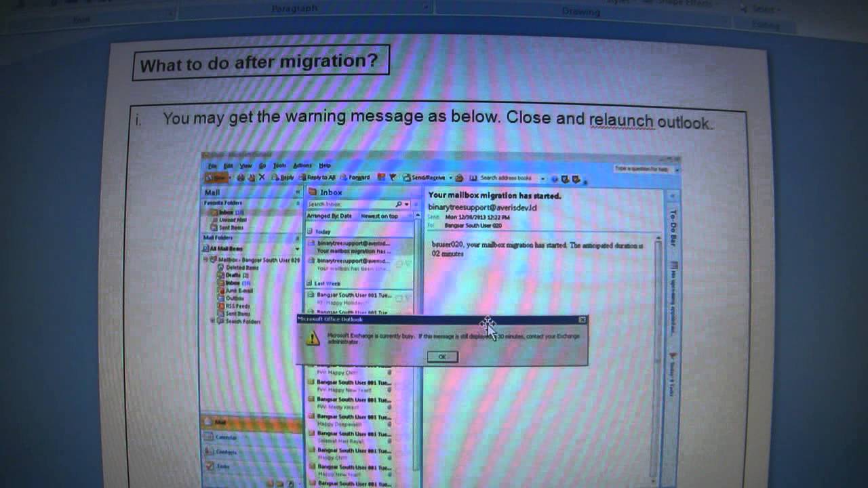
Task: Open the View menu in Outlook
Action: pyautogui.click(x=245, y=165)
